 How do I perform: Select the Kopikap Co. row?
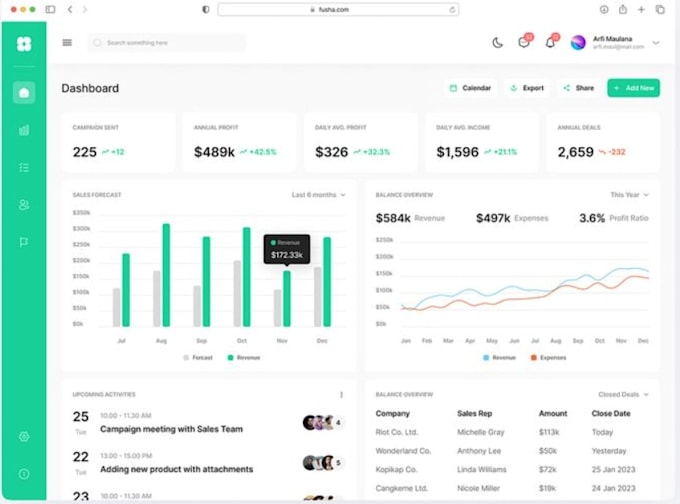point(512,469)
